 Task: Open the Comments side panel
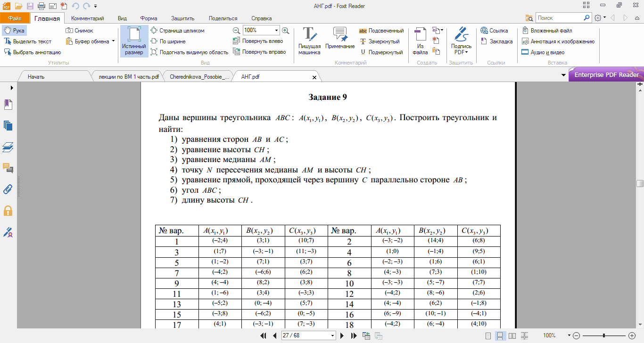click(x=8, y=168)
